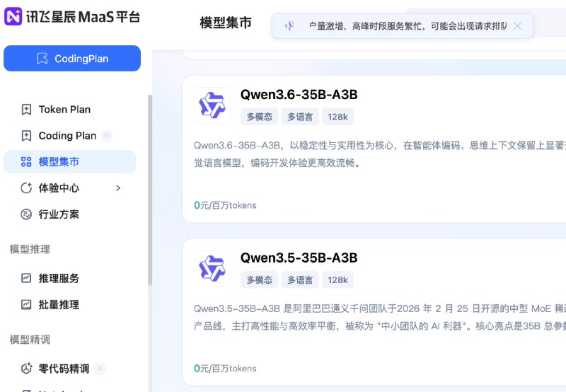Click the sidebar vertical scrollbar

pos(150,190)
